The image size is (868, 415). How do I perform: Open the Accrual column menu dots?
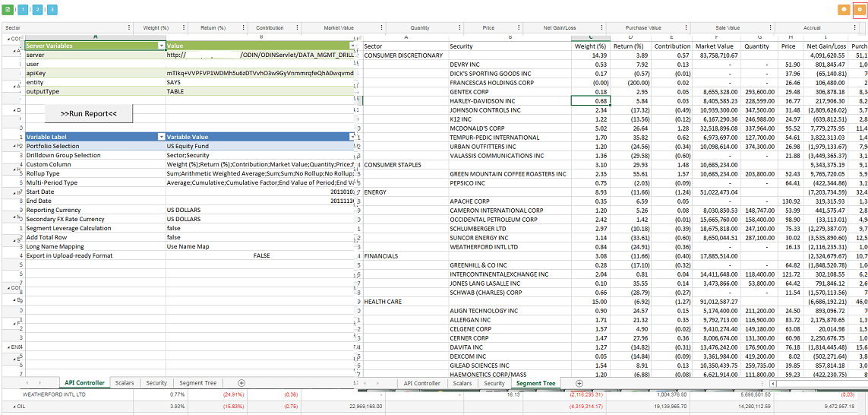pyautogui.click(x=857, y=27)
